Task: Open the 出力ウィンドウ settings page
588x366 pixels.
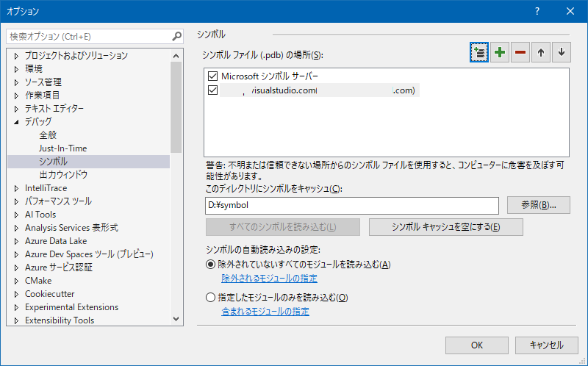Action: (x=63, y=174)
